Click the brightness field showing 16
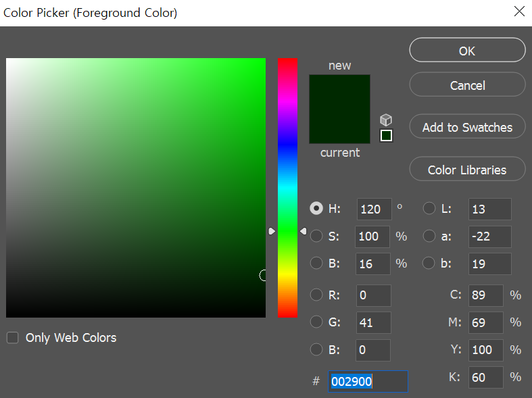Image resolution: width=532 pixels, height=398 pixels. [372, 264]
